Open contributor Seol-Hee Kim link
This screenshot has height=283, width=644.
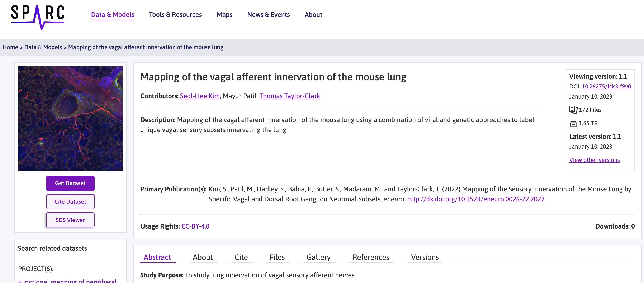point(199,96)
